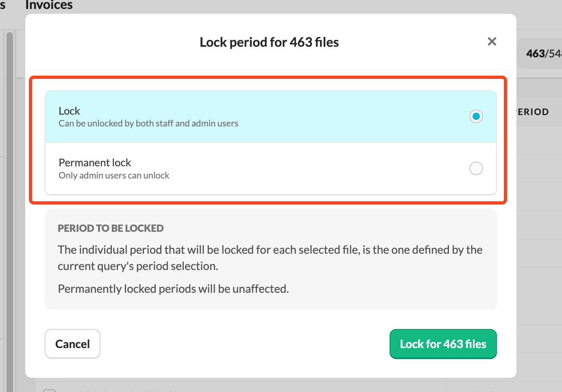Click the "Permanent lock" option title
Screen dimensions: 562x392
click(x=95, y=163)
